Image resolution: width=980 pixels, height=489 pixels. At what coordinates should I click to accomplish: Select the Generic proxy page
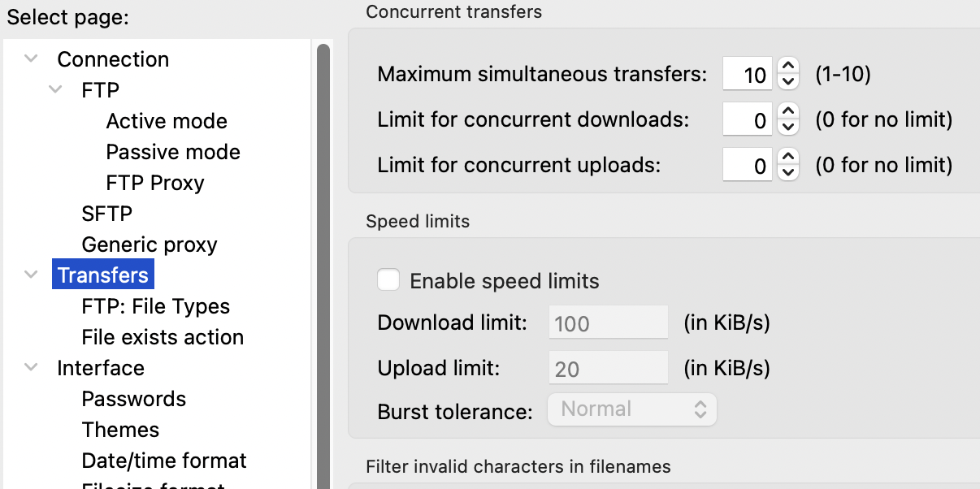coord(150,244)
